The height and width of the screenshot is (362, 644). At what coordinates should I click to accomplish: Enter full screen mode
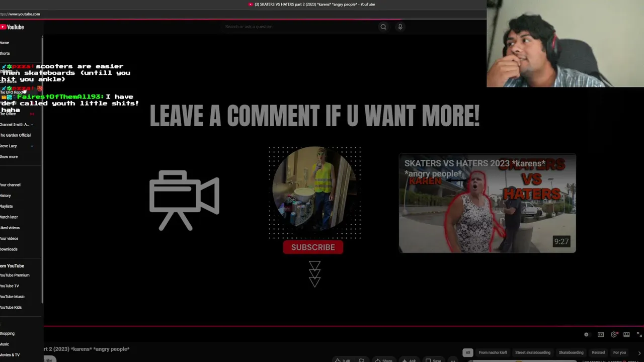(639, 334)
